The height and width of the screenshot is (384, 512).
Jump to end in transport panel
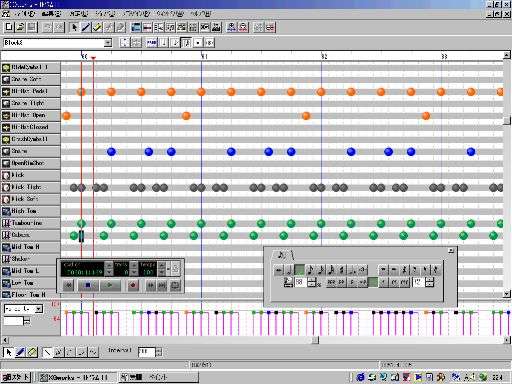click(162, 285)
